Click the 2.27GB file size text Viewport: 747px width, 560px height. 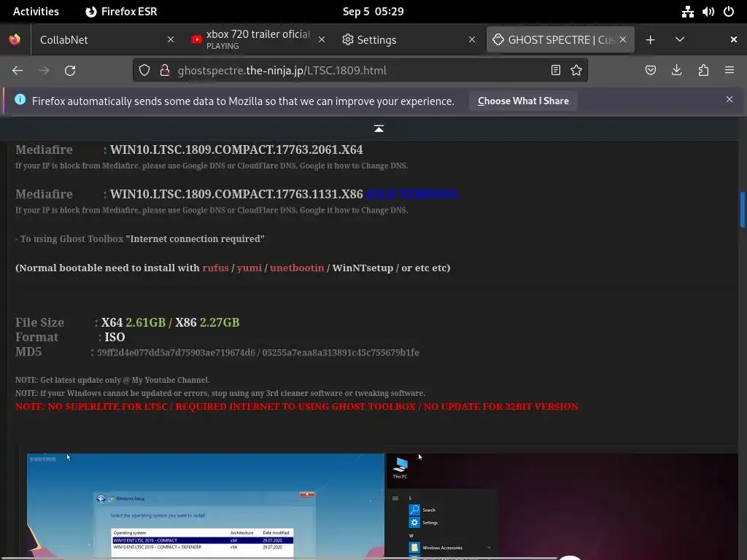pyautogui.click(x=219, y=322)
